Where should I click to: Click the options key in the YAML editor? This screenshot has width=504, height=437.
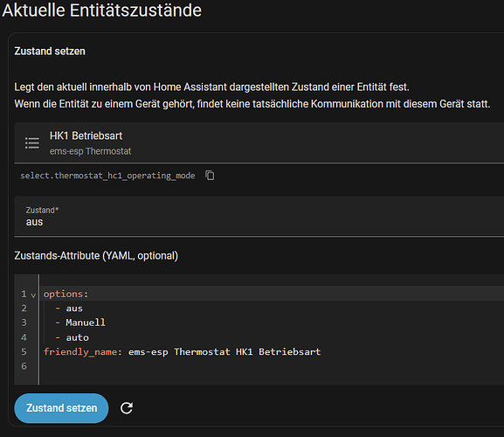[63, 294]
